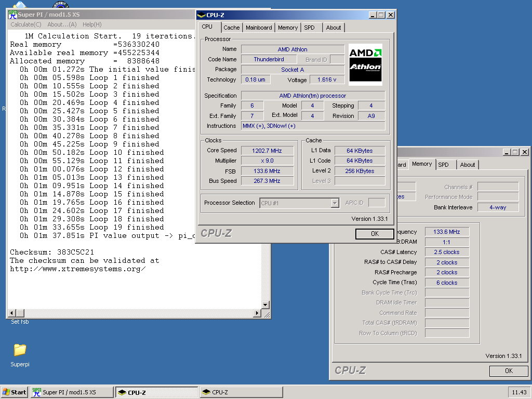Screen dimensions: 532x399
Task: Click the Super PI horizontal scrollbar left arrow
Action: (x=12, y=313)
